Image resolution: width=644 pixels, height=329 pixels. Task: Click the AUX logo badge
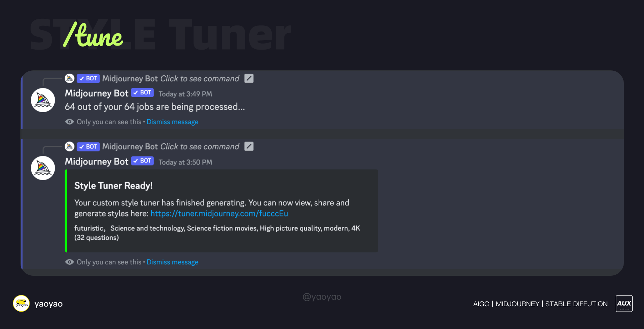(x=624, y=304)
